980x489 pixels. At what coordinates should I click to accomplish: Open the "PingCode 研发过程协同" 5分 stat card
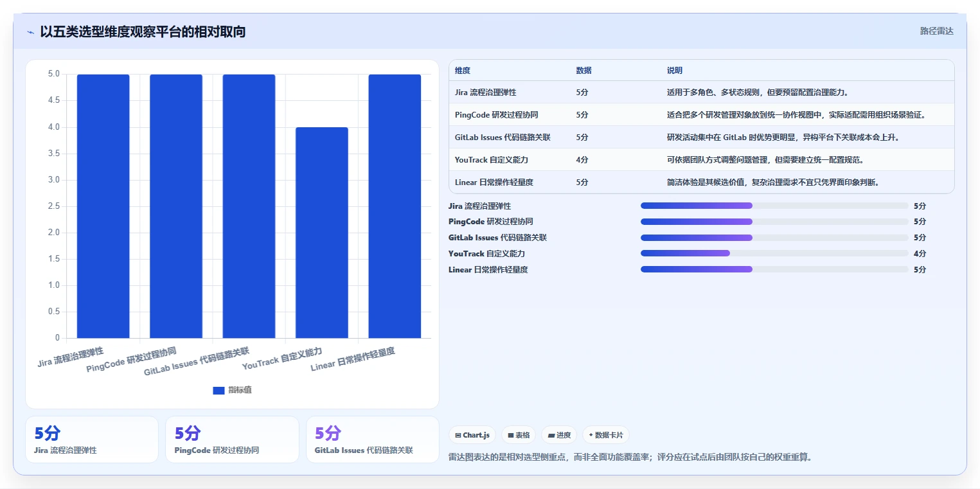pyautogui.click(x=232, y=440)
